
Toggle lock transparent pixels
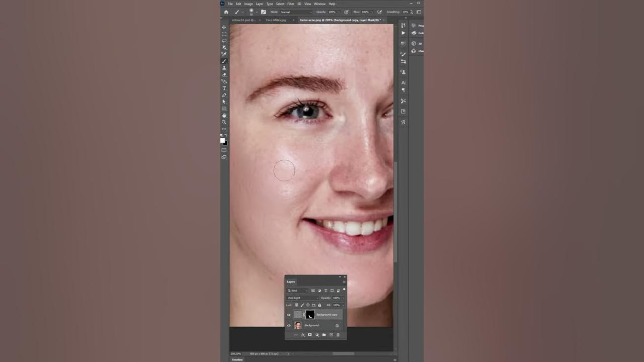296,305
